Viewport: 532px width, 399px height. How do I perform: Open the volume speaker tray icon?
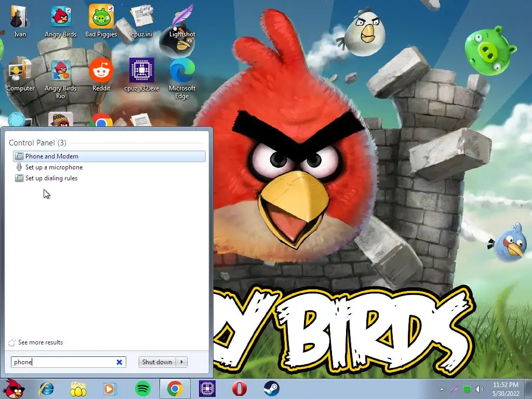(480, 389)
